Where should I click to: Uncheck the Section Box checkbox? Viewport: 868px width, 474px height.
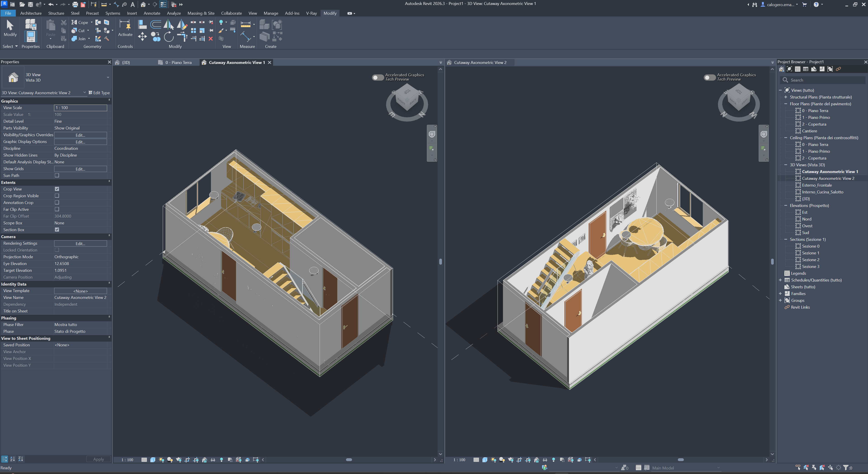click(57, 230)
